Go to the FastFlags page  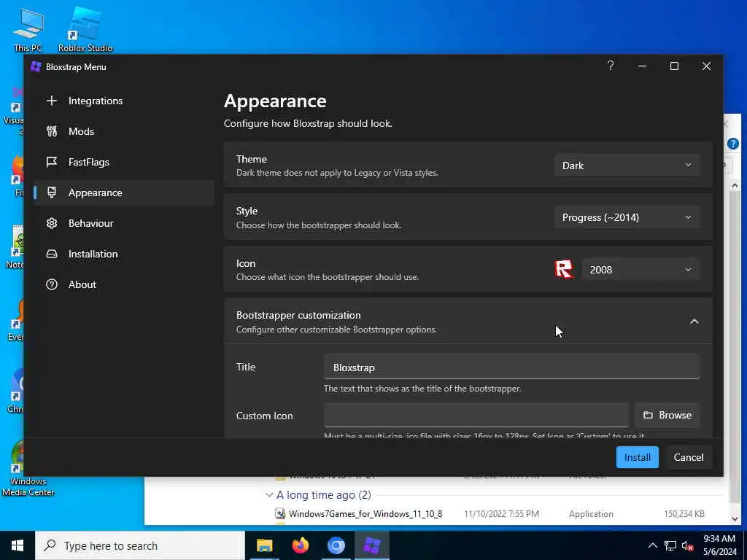[123, 162]
